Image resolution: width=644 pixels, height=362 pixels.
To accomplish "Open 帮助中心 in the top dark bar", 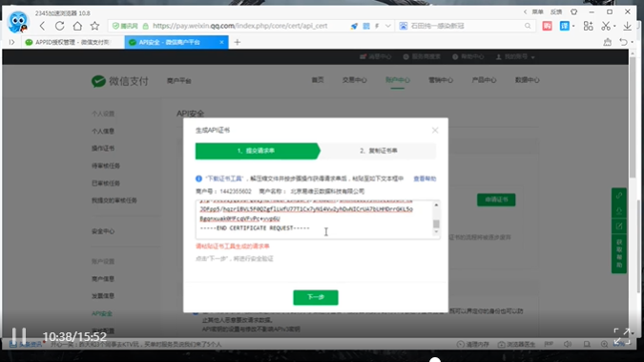I will (468, 56).
